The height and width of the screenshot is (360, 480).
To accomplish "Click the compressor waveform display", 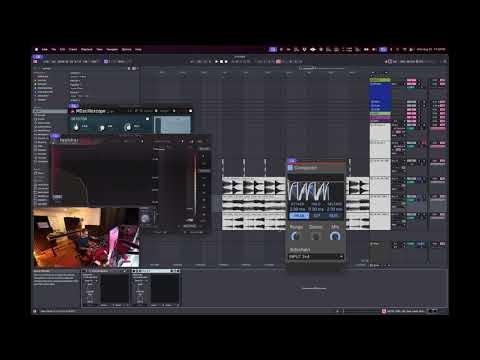I will tap(316, 191).
